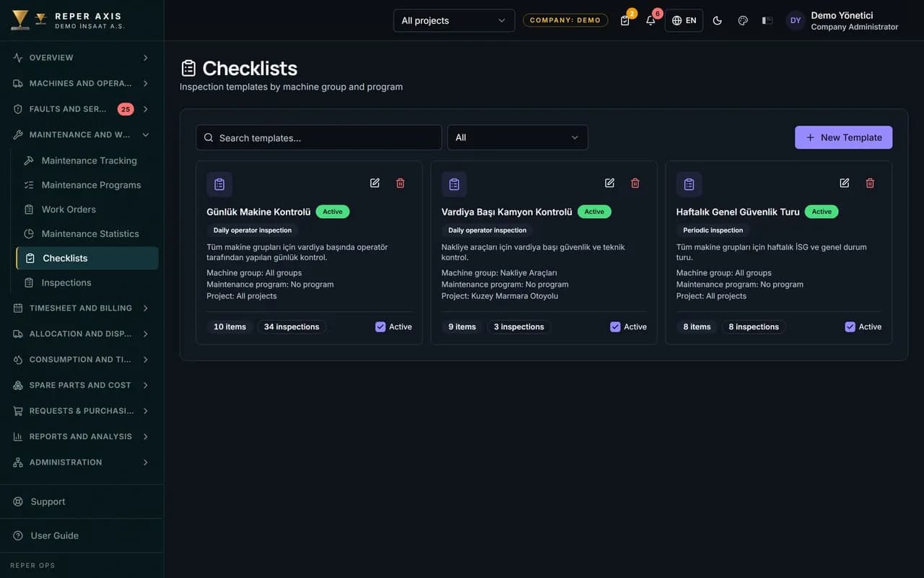Delete Vardiya Başı Kamyon Kontrolü template
This screenshot has width=924, height=578.
(635, 183)
